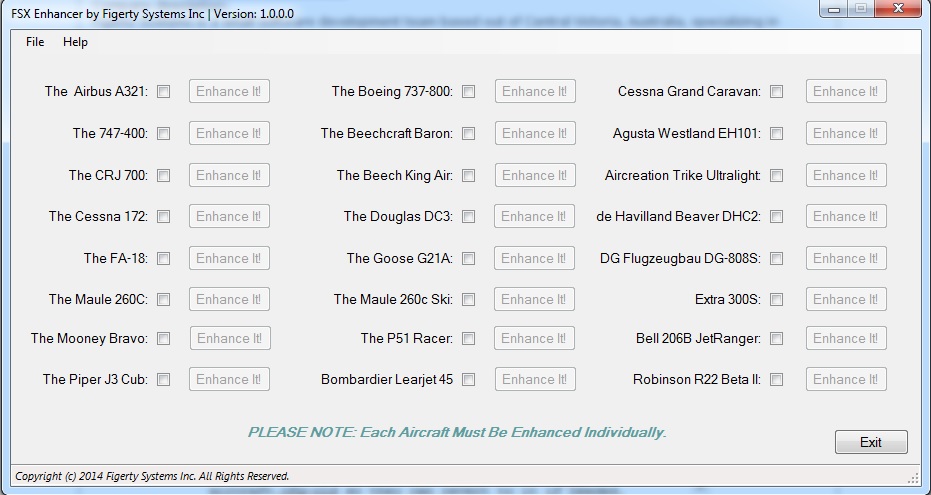Click Enhance It! next to FA-18
The image size is (931, 495).
(229, 258)
